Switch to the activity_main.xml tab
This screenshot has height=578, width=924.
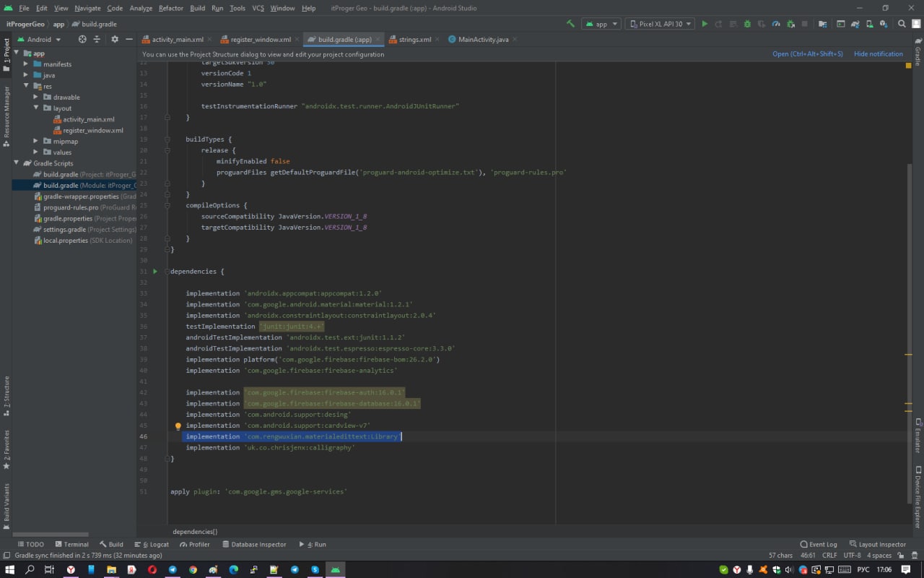[x=177, y=39]
